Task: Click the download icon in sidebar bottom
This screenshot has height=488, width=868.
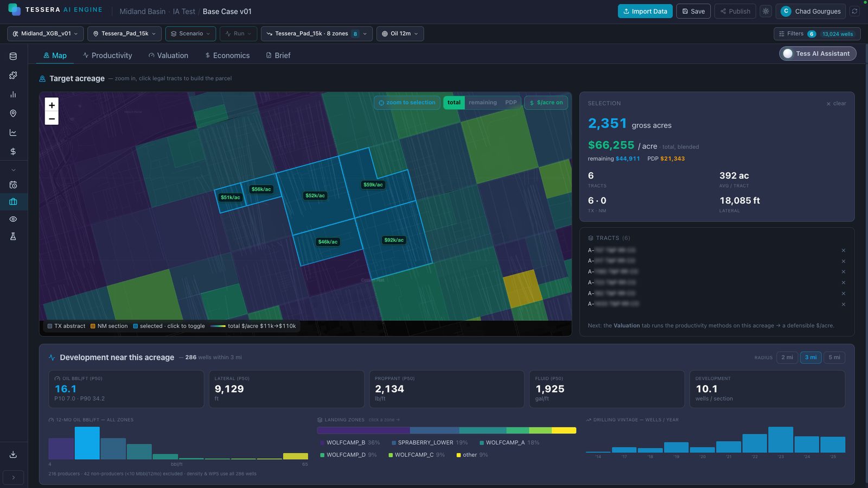Action: point(13,454)
